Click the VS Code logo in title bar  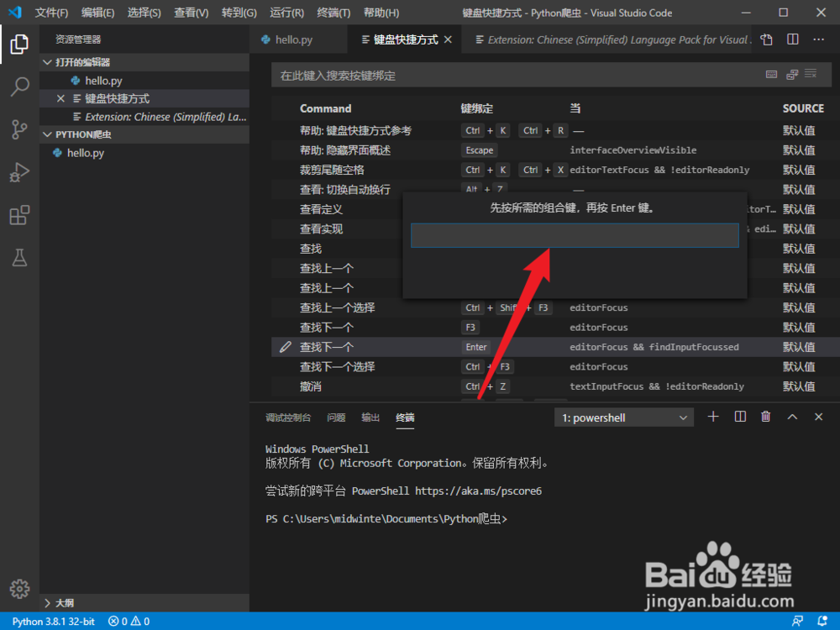pyautogui.click(x=15, y=13)
